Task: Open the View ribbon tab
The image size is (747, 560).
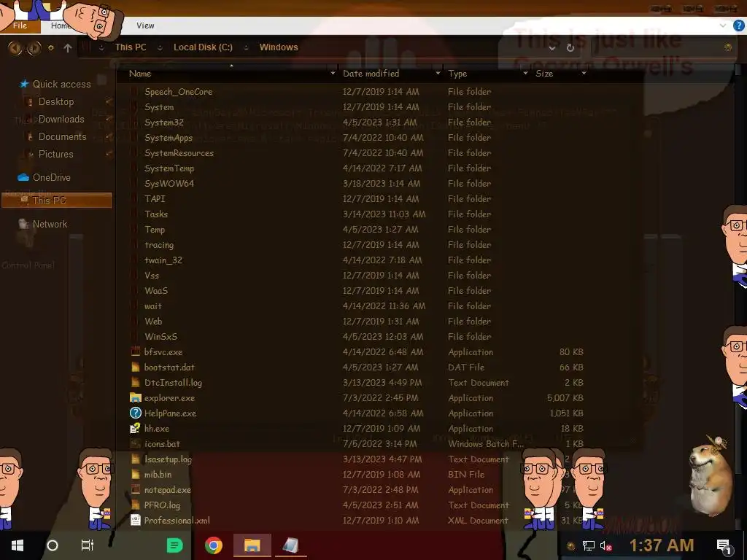Action: [x=145, y=26]
